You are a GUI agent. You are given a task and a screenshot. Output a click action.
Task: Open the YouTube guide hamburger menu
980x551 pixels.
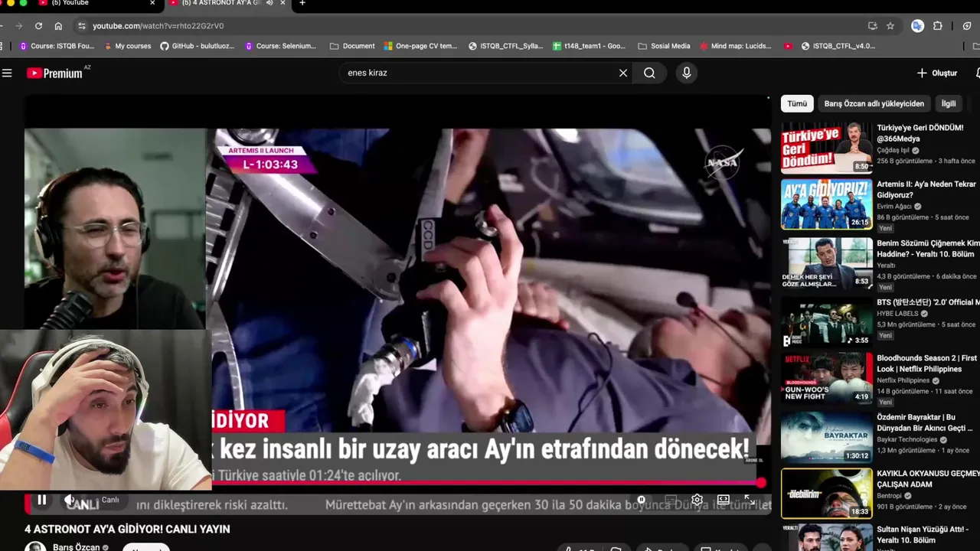[x=7, y=73]
